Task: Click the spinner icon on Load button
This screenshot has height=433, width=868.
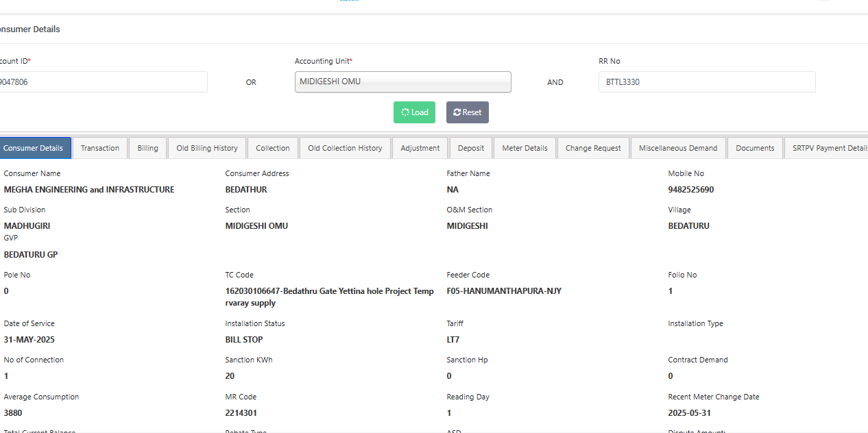Action: (x=405, y=112)
